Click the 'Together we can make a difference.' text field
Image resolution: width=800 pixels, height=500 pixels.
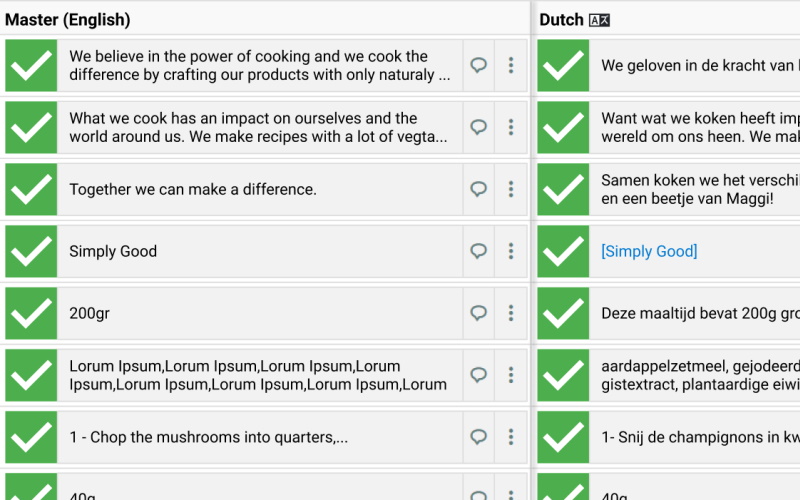pyautogui.click(x=260, y=189)
